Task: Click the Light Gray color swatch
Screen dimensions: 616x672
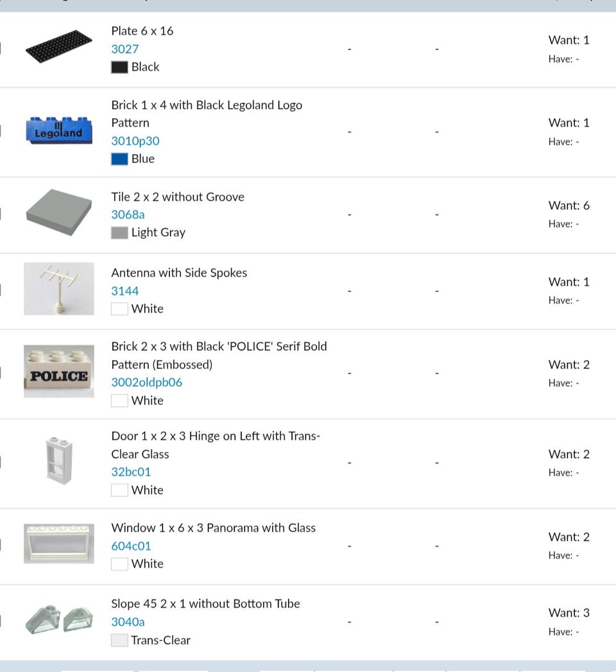Action: pos(119,232)
